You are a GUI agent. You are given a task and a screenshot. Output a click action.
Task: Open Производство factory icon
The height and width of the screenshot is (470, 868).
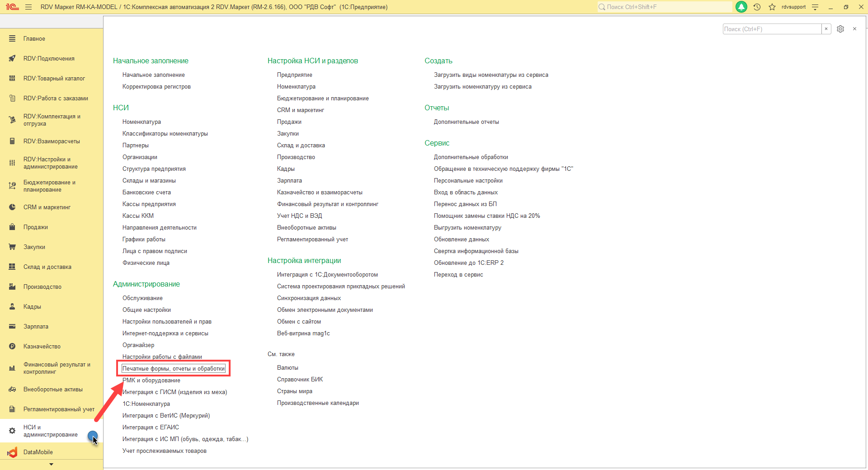[12, 287]
